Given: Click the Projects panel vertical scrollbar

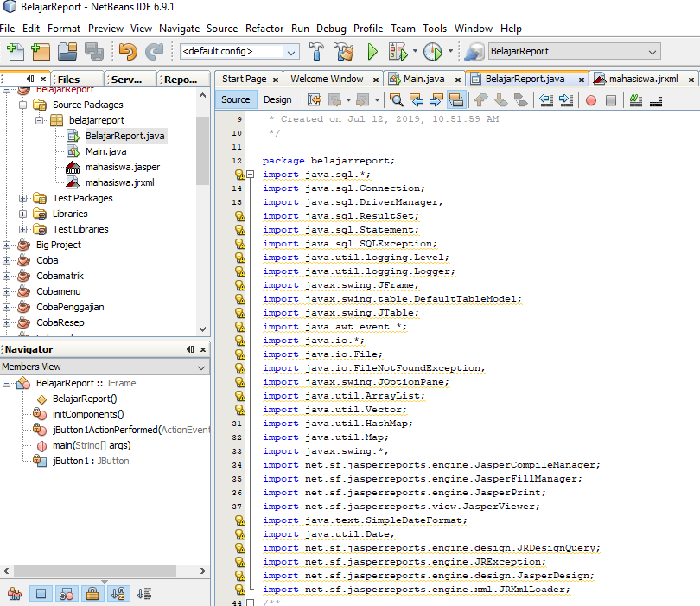Looking at the screenshot, I should (203, 151).
